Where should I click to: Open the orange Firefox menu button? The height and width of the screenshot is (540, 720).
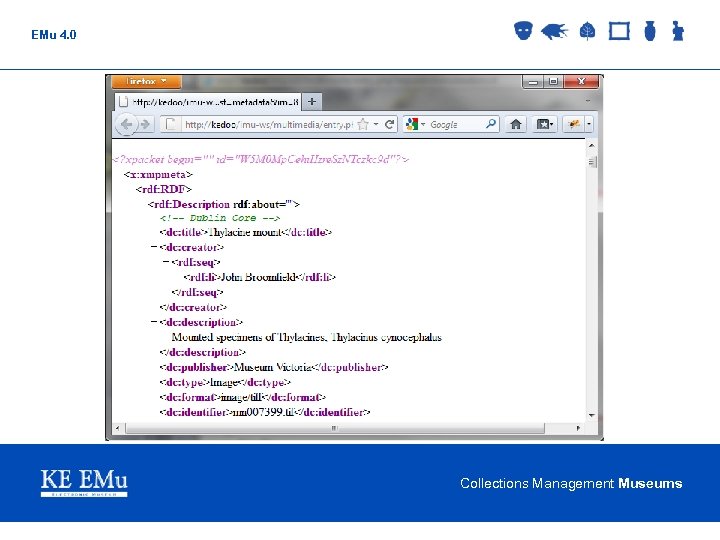[146, 82]
